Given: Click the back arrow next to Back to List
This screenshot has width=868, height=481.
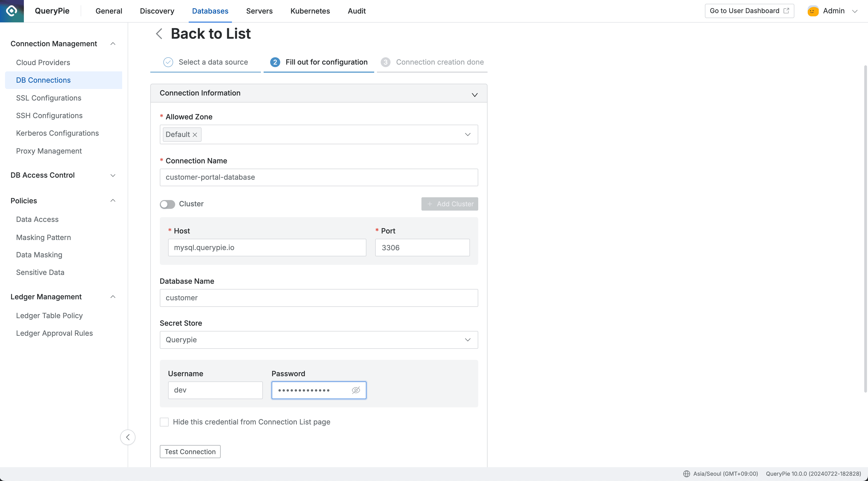Looking at the screenshot, I should click(159, 34).
